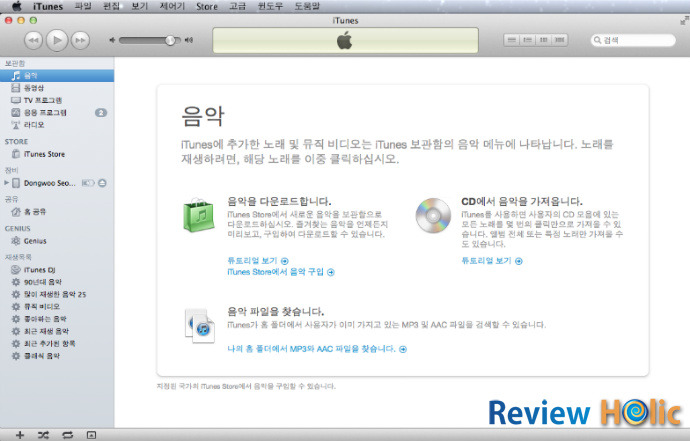
Task: Select TV 프로그램 in the sidebar
Action: [57, 100]
